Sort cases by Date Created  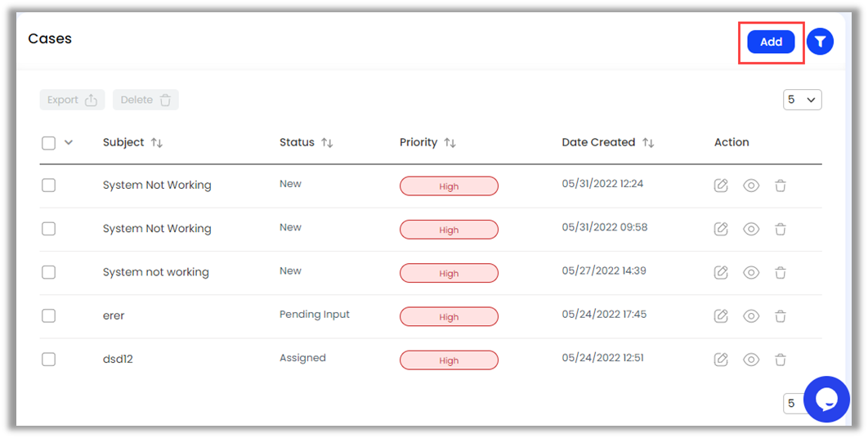[648, 143]
